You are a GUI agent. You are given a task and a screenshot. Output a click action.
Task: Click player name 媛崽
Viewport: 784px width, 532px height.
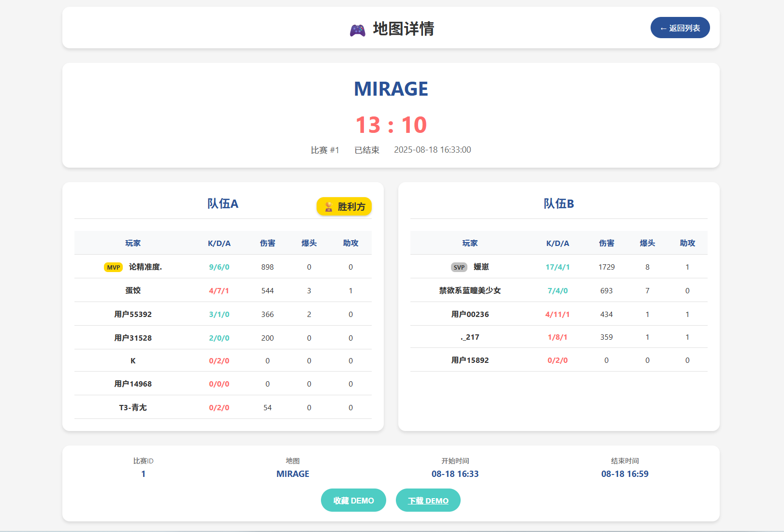[481, 267]
